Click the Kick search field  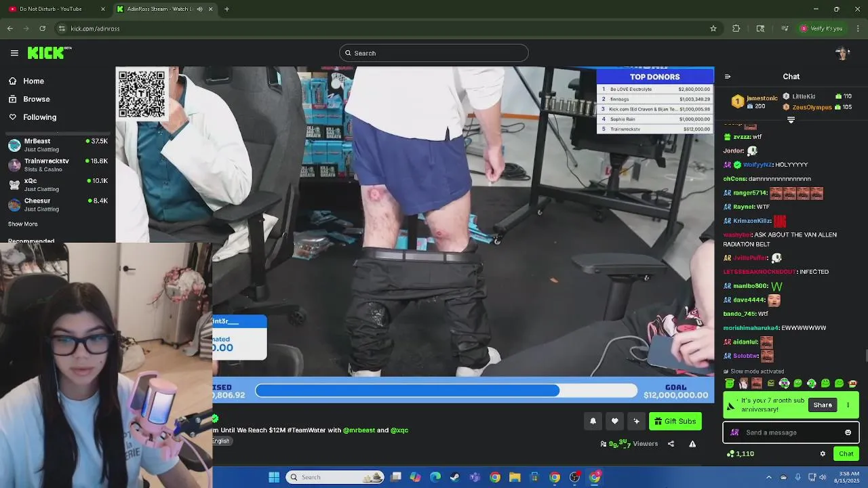[434, 53]
